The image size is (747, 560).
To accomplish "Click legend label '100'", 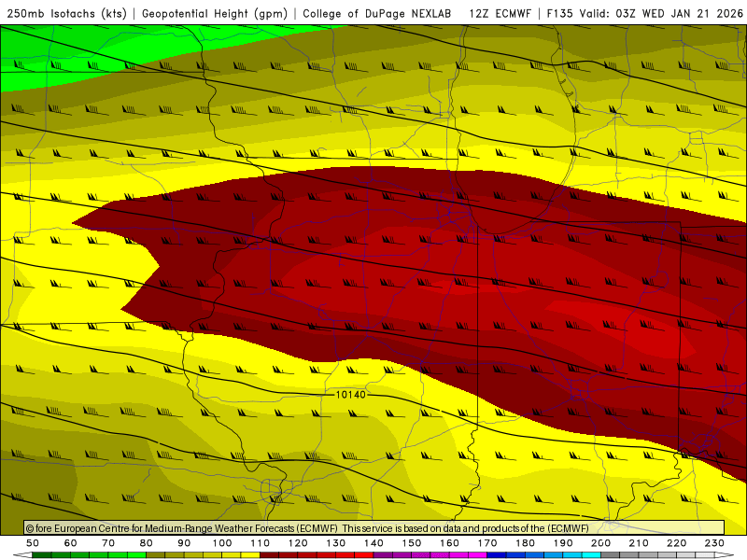I will click(x=222, y=543).
